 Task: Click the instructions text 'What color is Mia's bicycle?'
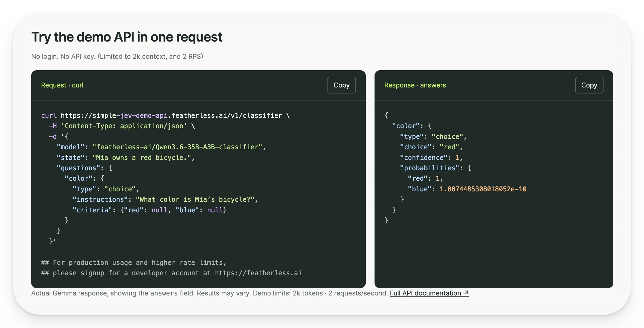[x=195, y=199]
